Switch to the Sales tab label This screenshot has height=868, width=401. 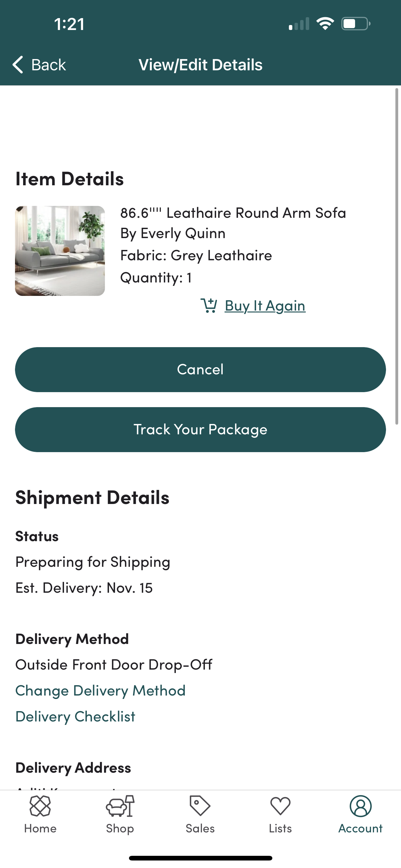click(x=200, y=828)
